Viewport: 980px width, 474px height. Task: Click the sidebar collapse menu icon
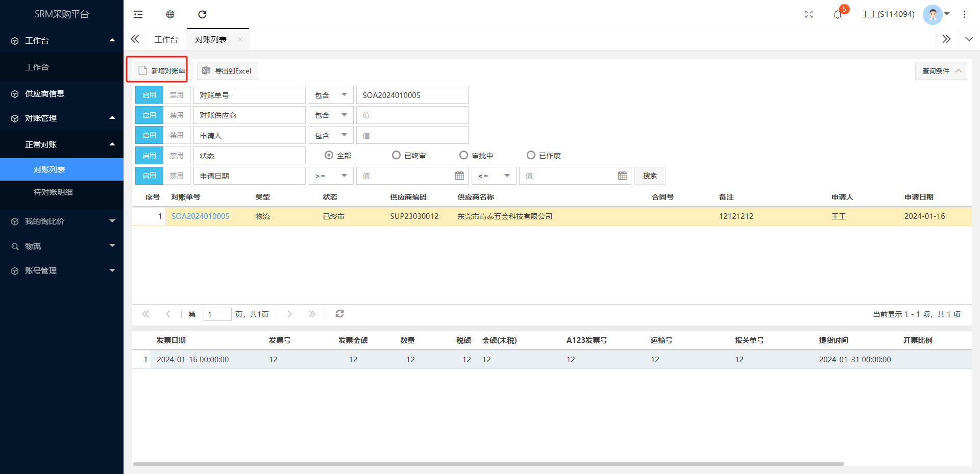point(138,14)
